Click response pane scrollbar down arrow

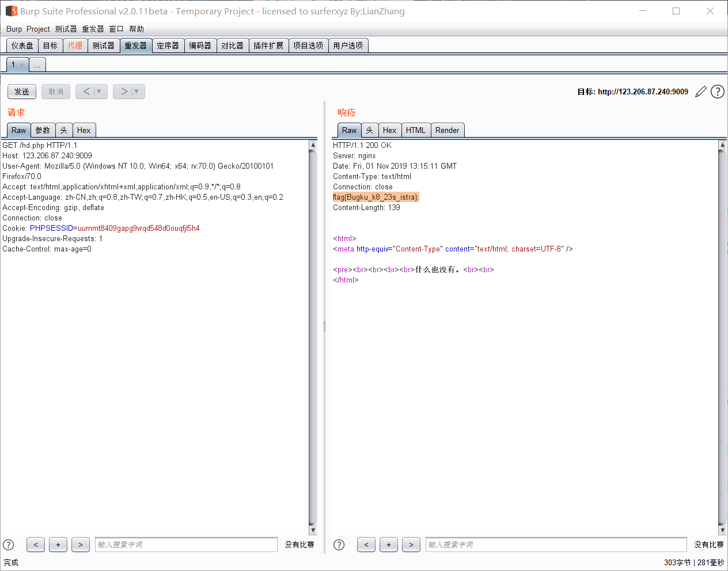coord(722,530)
